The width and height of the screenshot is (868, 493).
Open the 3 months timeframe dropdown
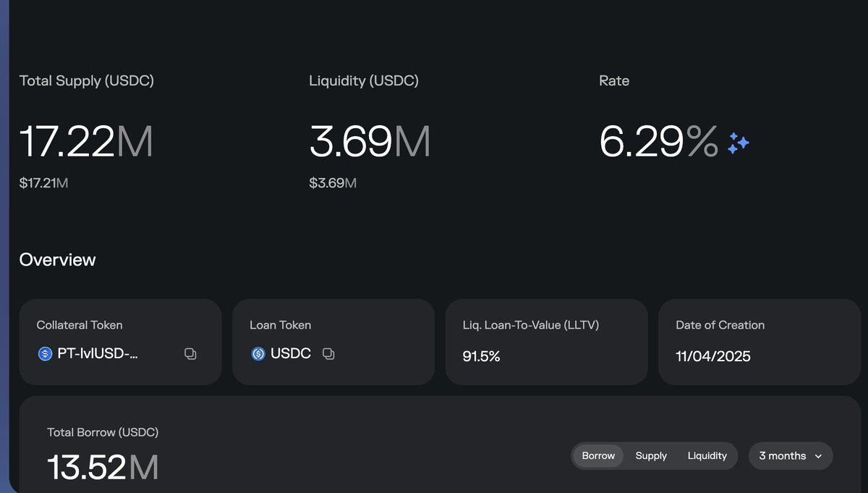point(790,456)
